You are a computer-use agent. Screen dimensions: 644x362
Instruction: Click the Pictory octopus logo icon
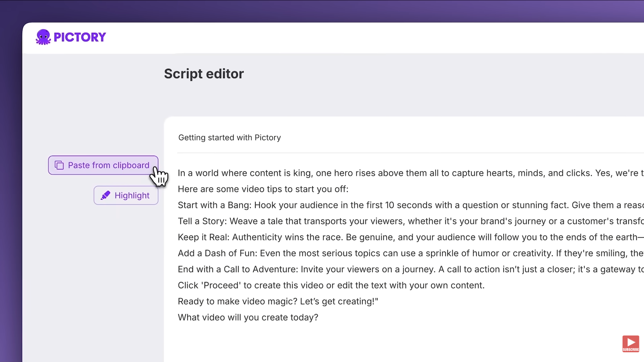[x=43, y=37]
